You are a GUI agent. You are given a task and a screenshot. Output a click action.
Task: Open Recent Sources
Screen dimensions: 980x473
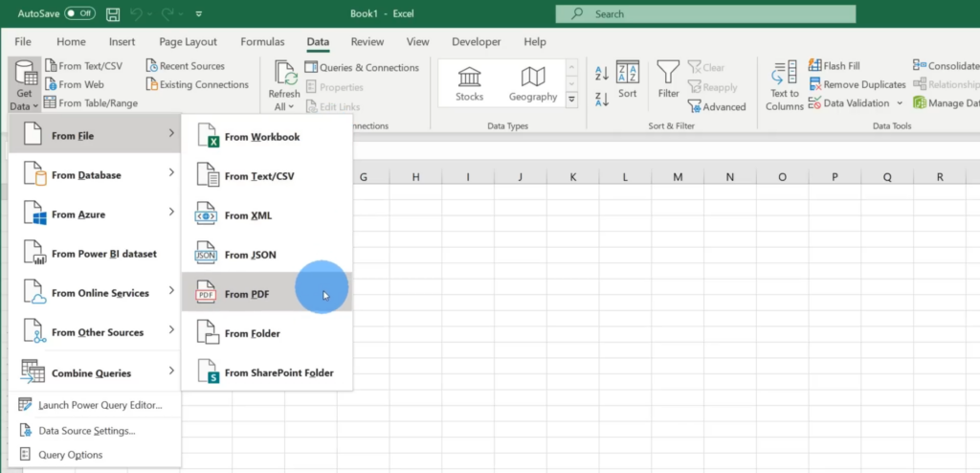185,66
